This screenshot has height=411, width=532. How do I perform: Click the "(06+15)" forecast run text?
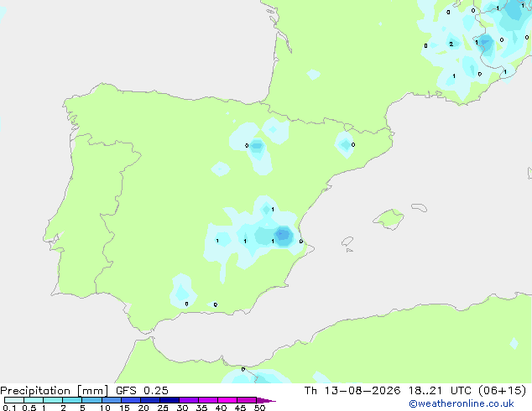click(x=502, y=391)
